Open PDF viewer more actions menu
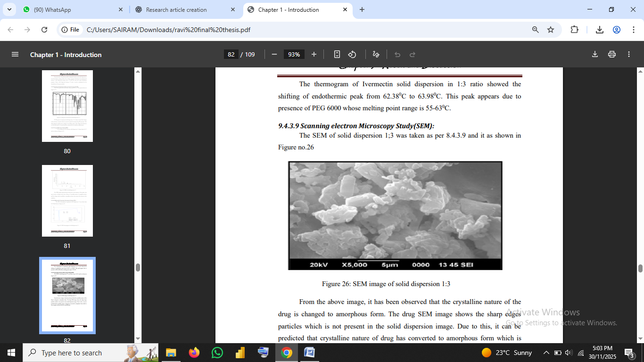The width and height of the screenshot is (644, 362). (x=629, y=55)
